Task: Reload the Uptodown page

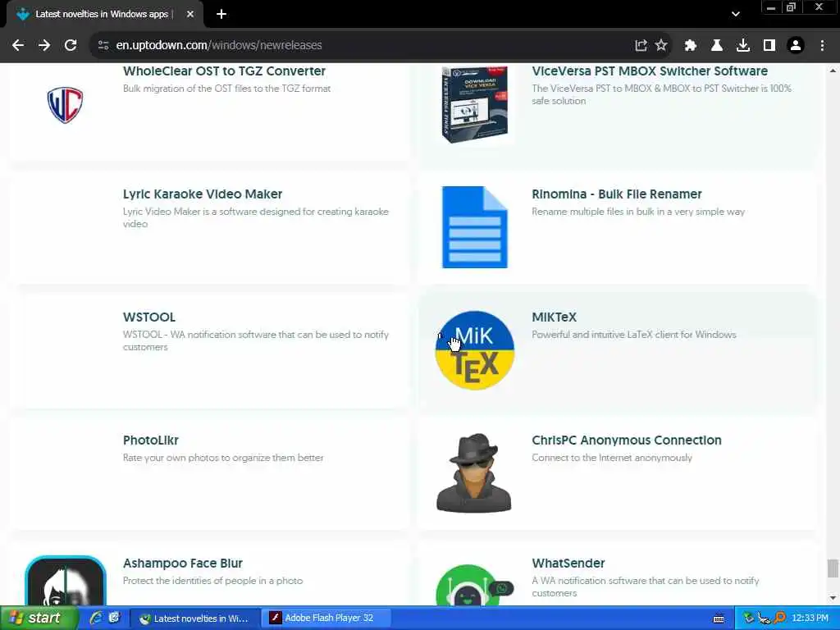Action: pyautogui.click(x=71, y=46)
